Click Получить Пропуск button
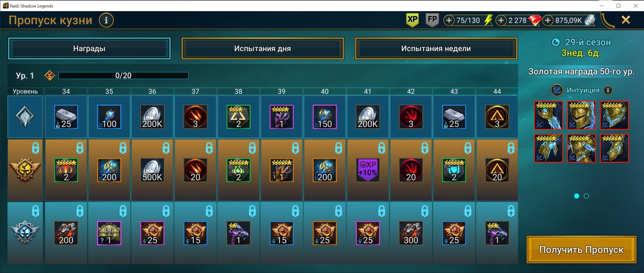Screen dimensions: 644x273 point(581,250)
